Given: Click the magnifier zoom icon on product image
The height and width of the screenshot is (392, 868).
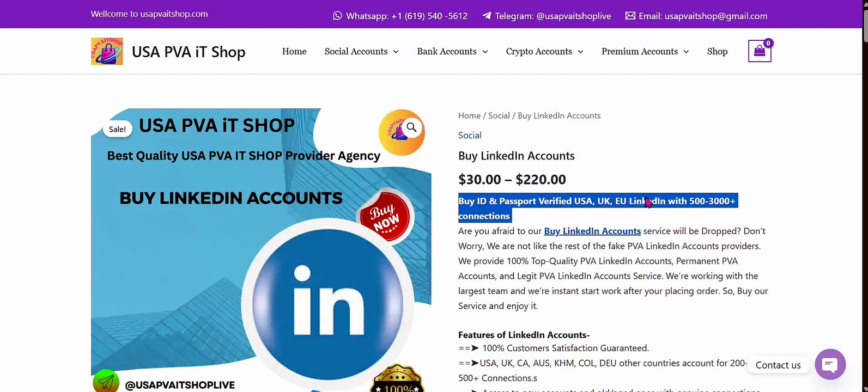Looking at the screenshot, I should pos(411,127).
